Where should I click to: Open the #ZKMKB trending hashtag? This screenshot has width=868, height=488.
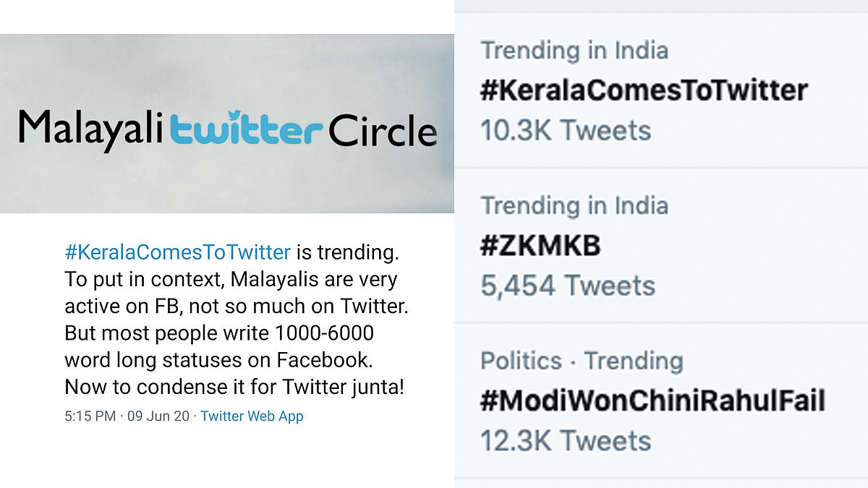pyautogui.click(x=540, y=246)
